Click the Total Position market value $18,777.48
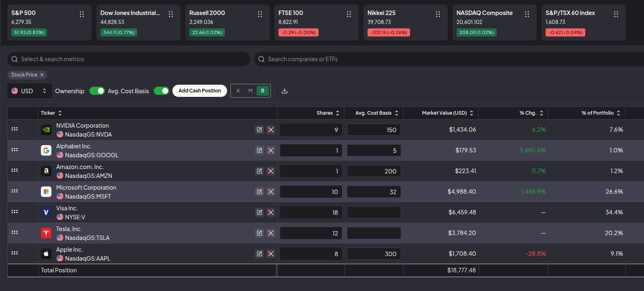This screenshot has width=644, height=291. [461, 270]
